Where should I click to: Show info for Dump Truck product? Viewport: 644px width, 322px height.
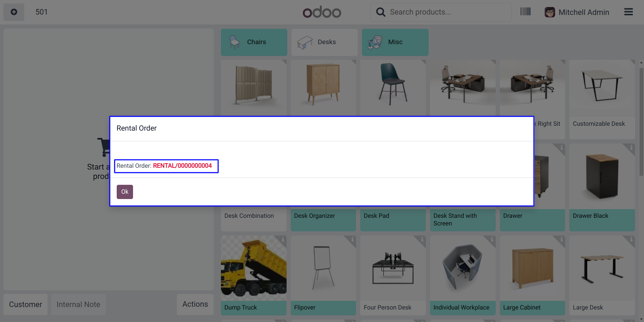[283, 239]
